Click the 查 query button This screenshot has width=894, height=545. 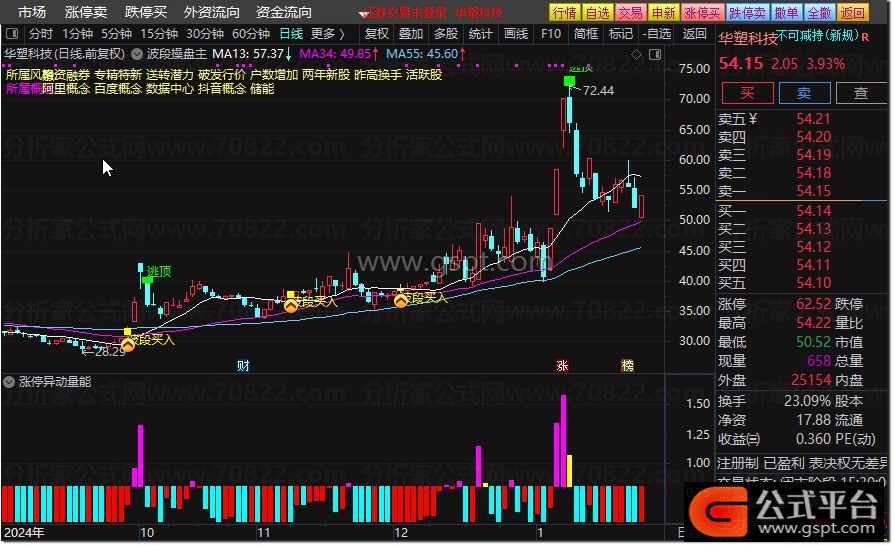pos(862,93)
